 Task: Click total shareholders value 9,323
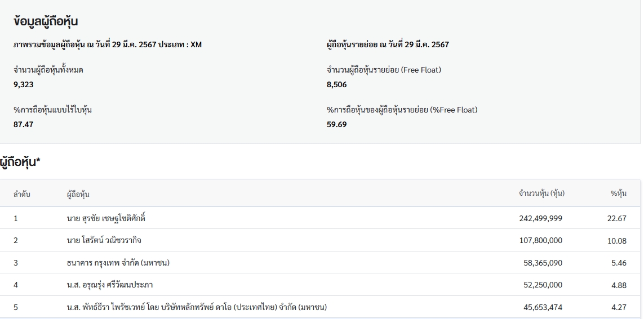(24, 84)
